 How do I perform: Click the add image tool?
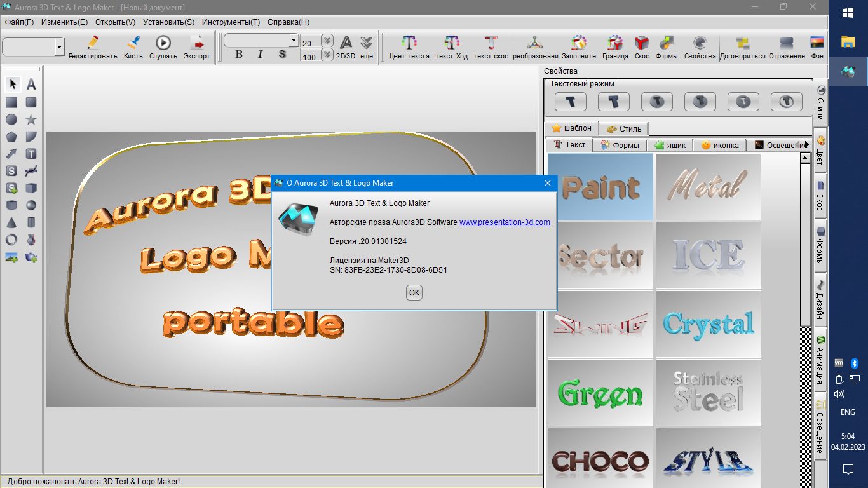pos(11,257)
